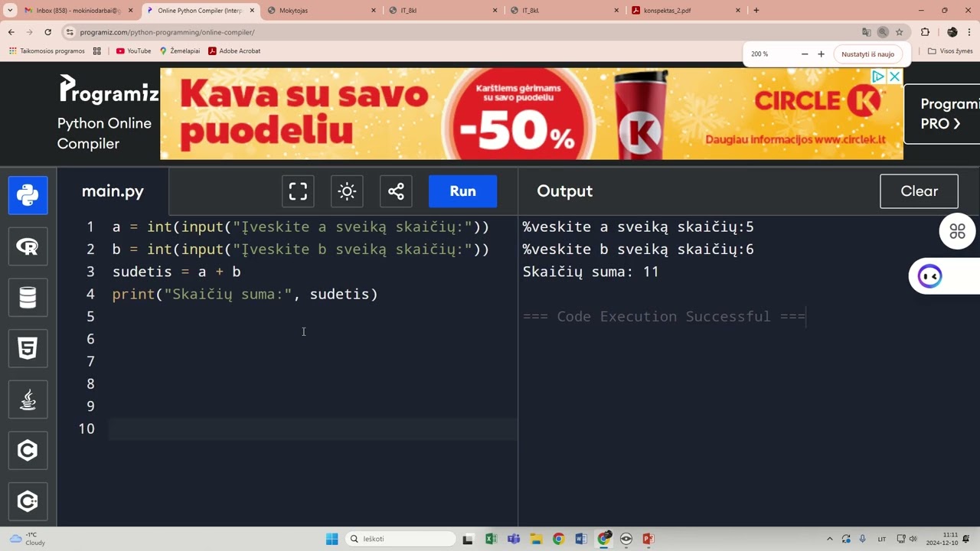
Task: Click the zoom magnifier icon in address bar
Action: 883,32
